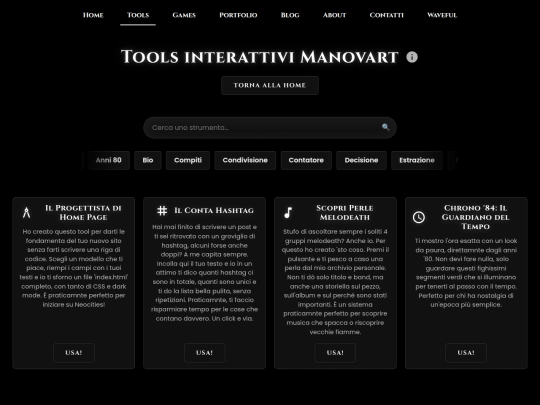The image size is (540, 405).
Task: Click the hashtag icon on Conta Hashtag card
Action: (x=162, y=210)
